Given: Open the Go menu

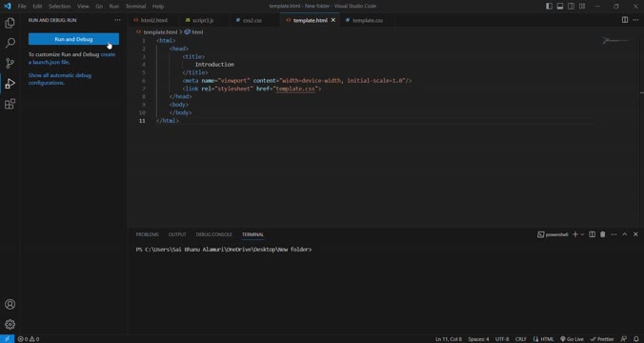Looking at the screenshot, I should point(99,6).
